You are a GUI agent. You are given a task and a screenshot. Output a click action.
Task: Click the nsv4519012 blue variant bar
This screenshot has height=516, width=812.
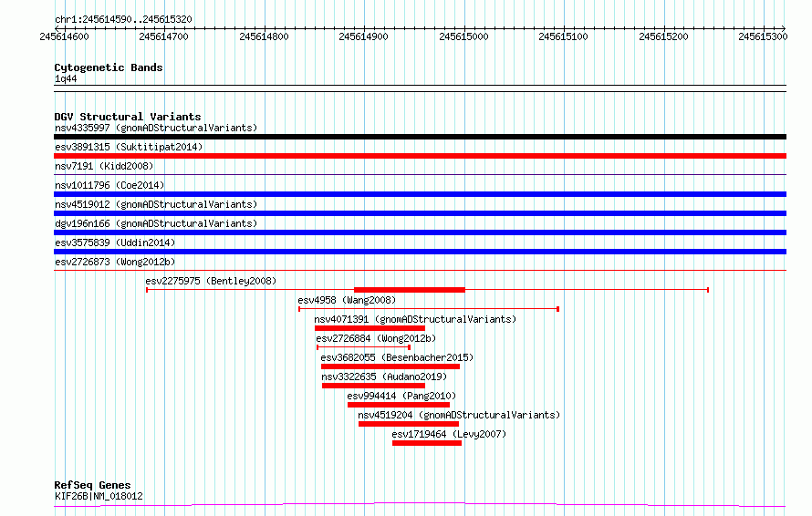pos(420,213)
